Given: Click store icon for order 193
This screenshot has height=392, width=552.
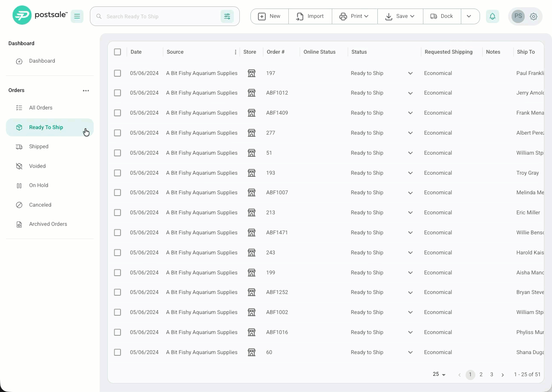Looking at the screenshot, I should (252, 173).
